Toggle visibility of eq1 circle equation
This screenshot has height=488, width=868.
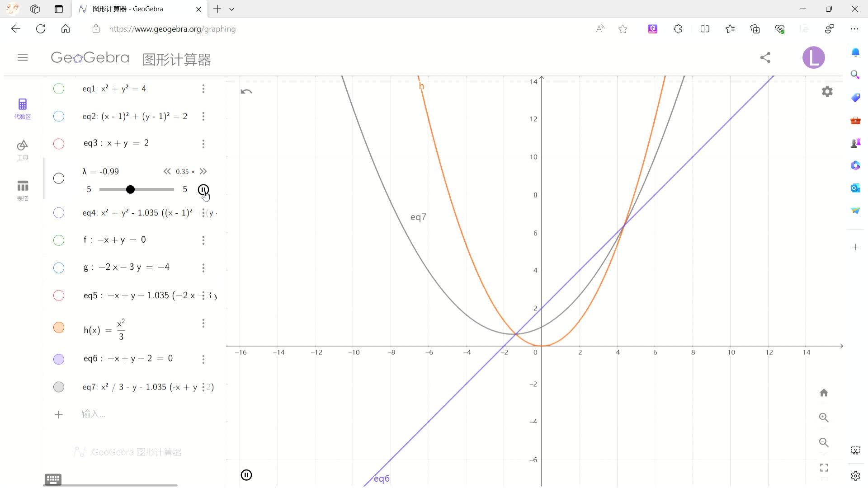[x=59, y=89]
